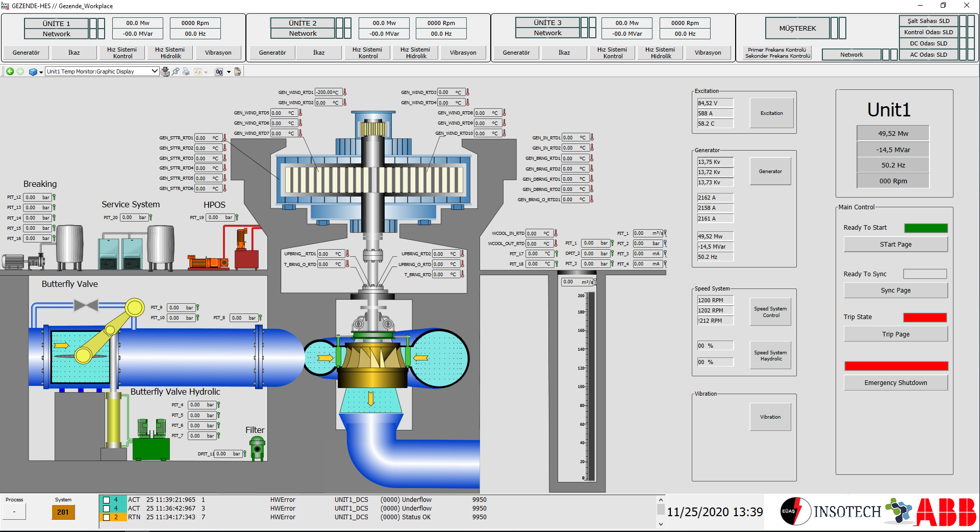Click the pin display icon in toolbar
Screen dimensions: 980x532
pyautogui.click(x=175, y=71)
